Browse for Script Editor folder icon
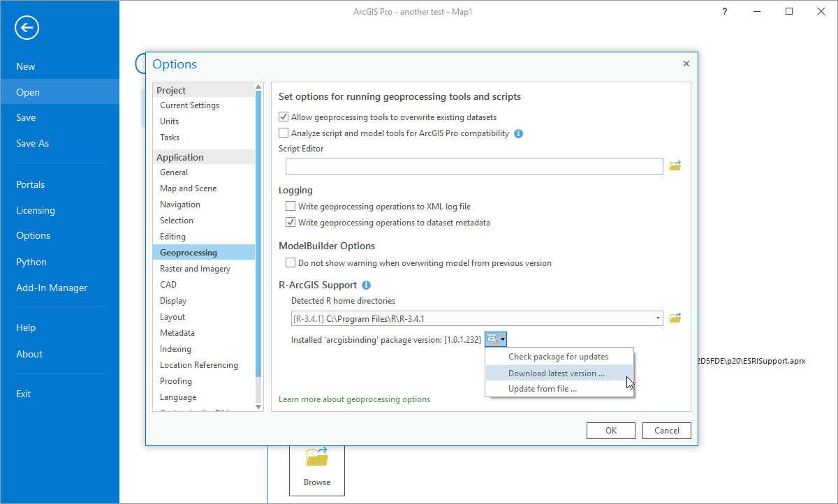Screen dimensions: 838x504 675,165
